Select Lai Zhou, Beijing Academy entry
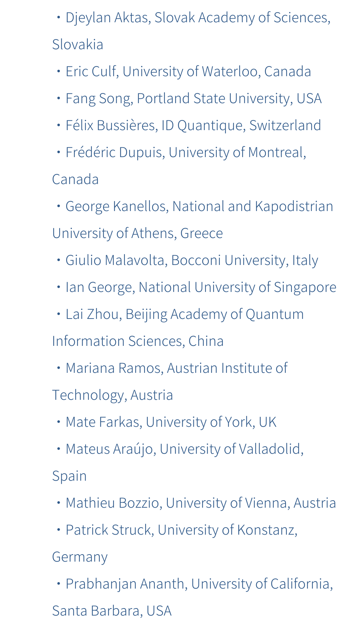 tap(178, 328)
